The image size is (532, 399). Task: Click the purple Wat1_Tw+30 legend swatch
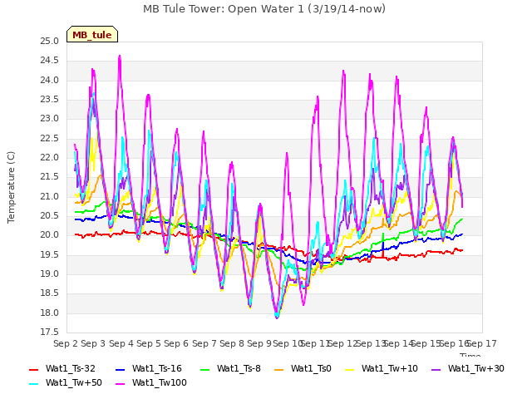tap(436, 369)
